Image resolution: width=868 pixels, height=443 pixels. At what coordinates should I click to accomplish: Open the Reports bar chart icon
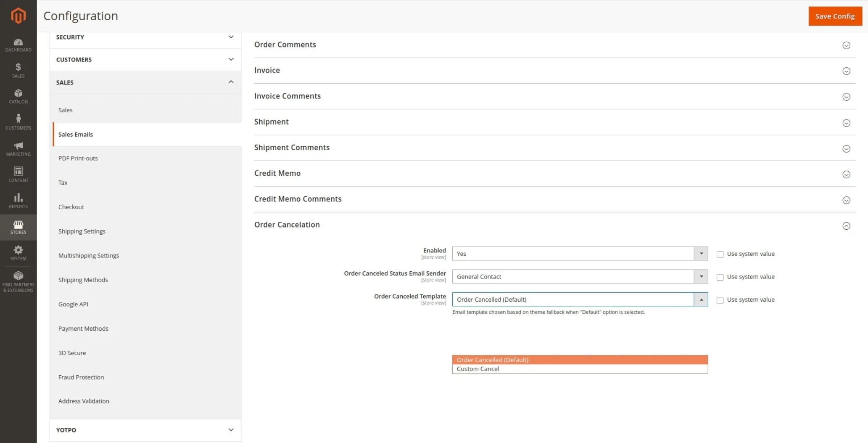(x=18, y=201)
